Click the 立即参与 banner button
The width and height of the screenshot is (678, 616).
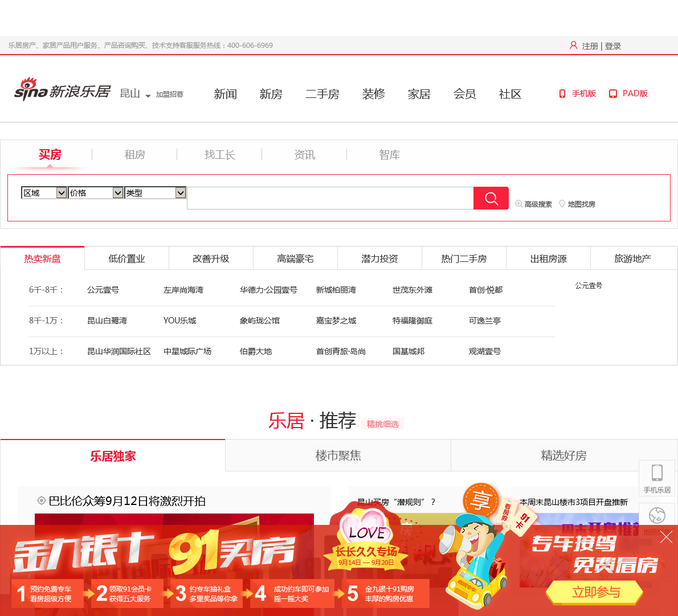point(596,592)
